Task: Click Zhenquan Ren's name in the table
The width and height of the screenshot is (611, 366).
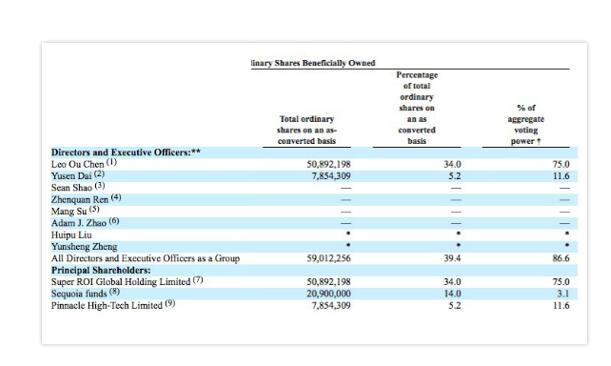Action: pos(80,200)
